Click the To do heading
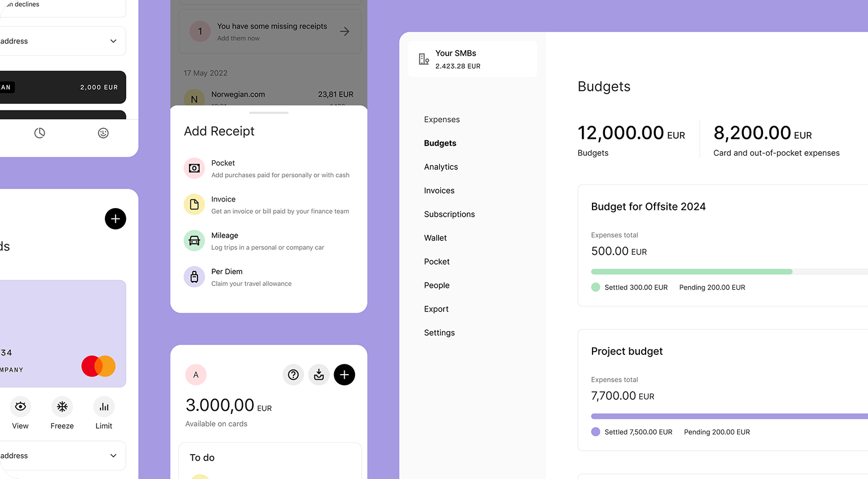 point(202,458)
